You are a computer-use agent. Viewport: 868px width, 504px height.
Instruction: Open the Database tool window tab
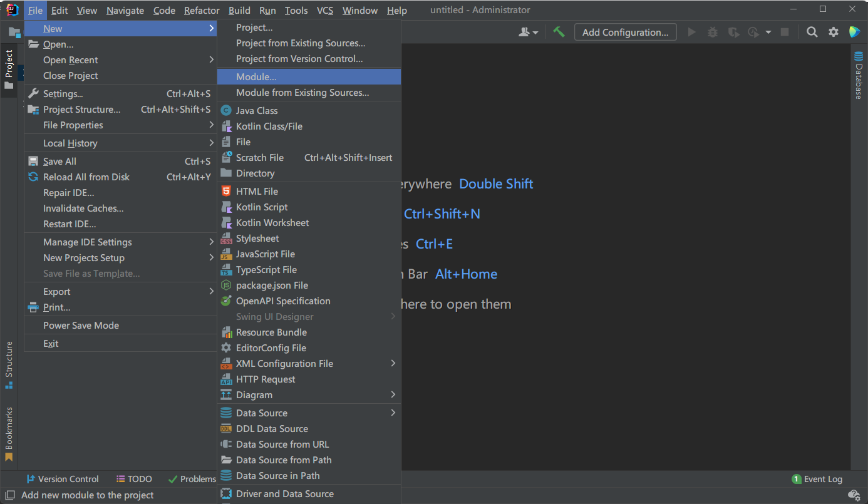[858, 76]
